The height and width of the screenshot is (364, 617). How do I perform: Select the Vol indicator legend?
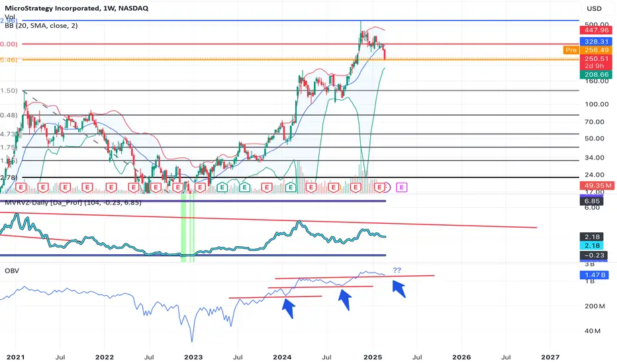pos(10,17)
